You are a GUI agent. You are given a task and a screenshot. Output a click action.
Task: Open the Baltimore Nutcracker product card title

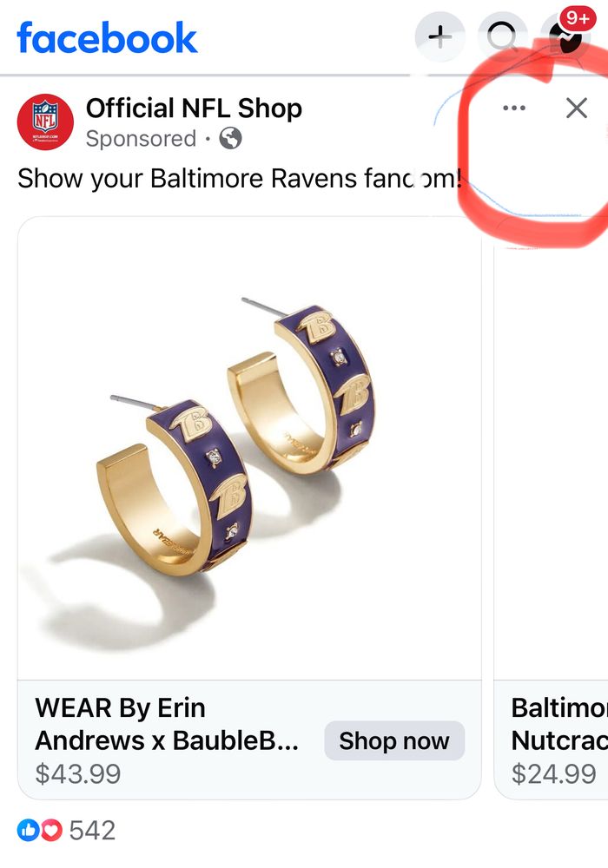tap(559, 724)
